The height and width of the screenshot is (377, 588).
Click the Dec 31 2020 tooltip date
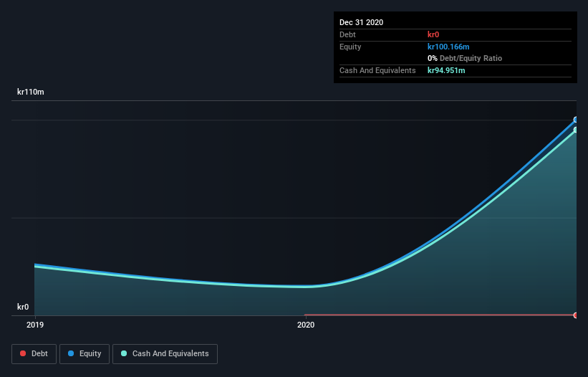pyautogui.click(x=361, y=22)
